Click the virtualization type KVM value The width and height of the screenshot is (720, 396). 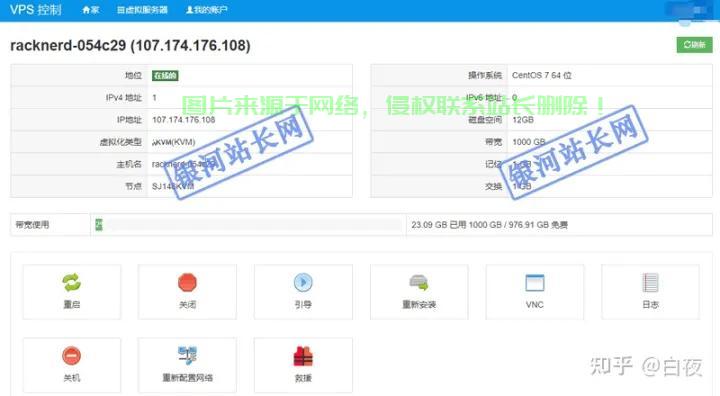click(x=174, y=142)
